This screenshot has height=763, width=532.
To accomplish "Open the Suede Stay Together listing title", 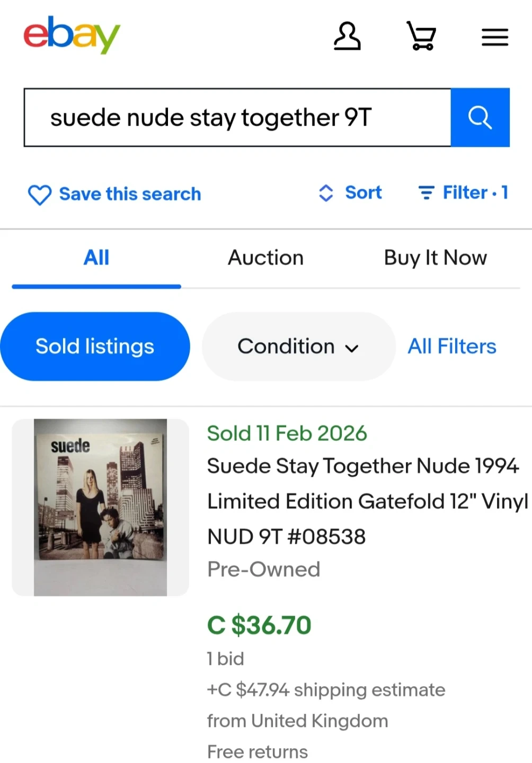I will pyautogui.click(x=363, y=501).
